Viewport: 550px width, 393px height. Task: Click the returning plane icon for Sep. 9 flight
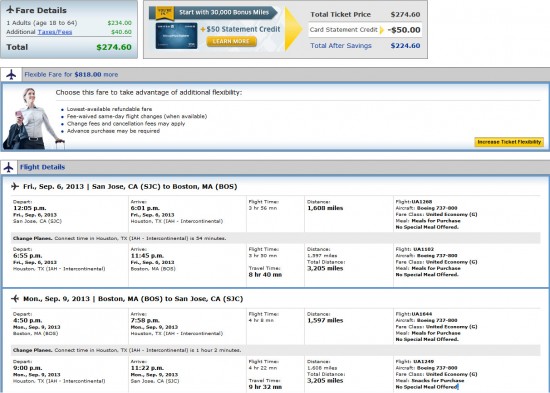pos(15,299)
